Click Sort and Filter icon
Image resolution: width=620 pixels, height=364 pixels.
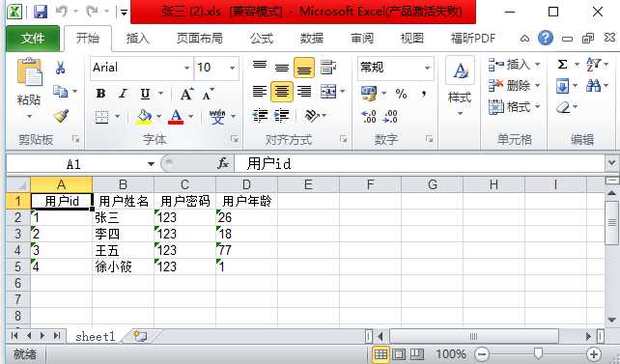tap(593, 64)
